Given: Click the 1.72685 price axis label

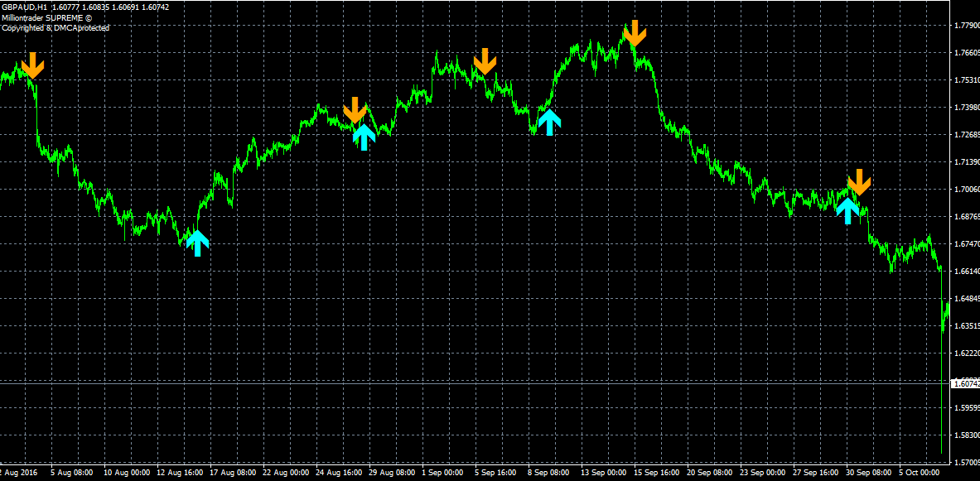Looking at the screenshot, I should pos(966,135).
